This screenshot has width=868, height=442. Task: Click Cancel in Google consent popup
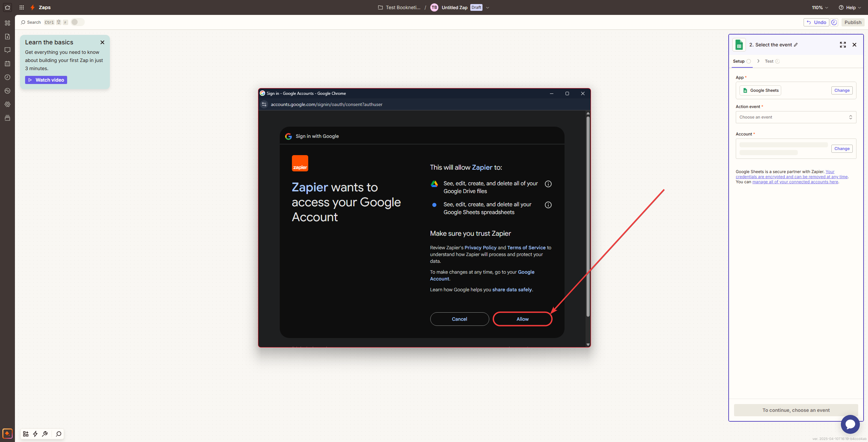[459, 319]
